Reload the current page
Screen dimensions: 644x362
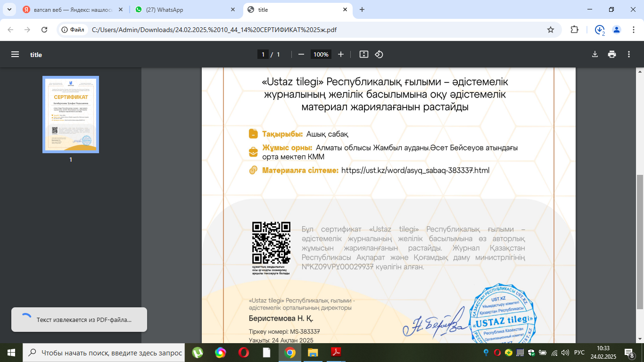click(x=44, y=30)
